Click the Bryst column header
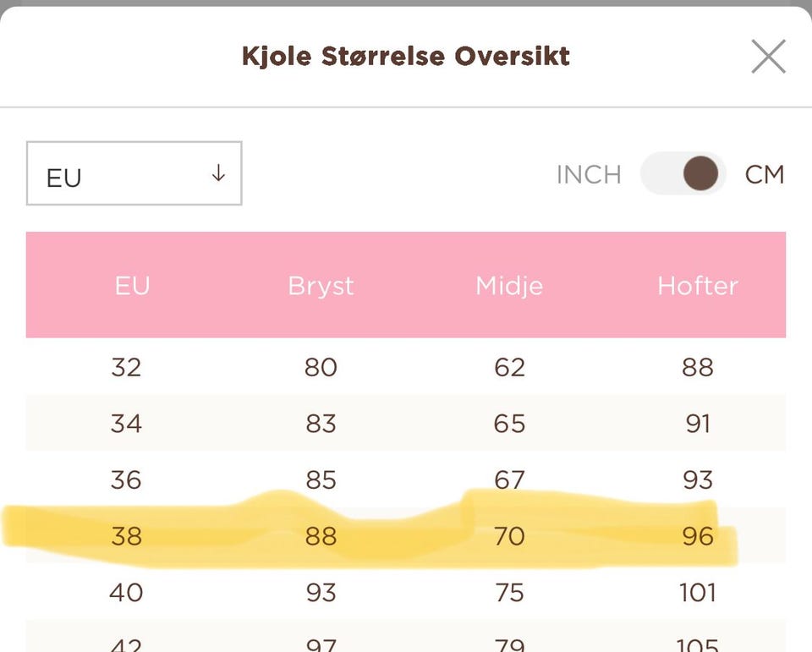The image size is (812, 652). coord(321,286)
